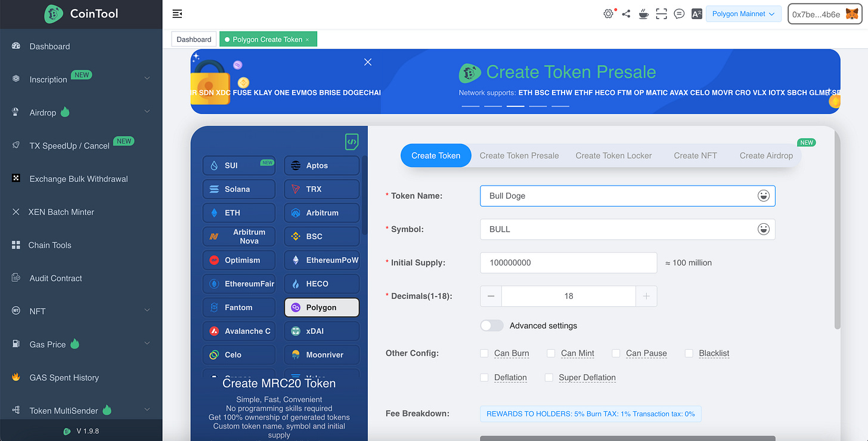The height and width of the screenshot is (441, 868).
Task: Click the Token Name input field
Action: tap(627, 196)
